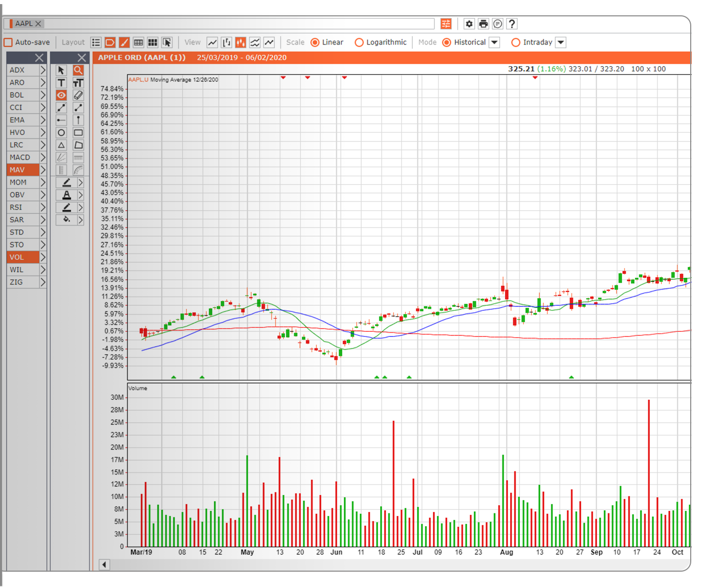Add the MACD indicator
Screen dimensions: 703x588
(23, 157)
